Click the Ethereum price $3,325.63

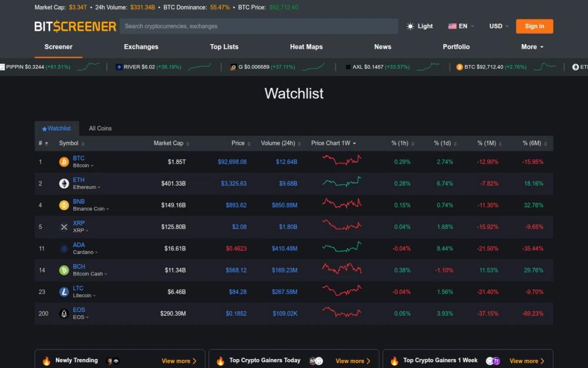pos(233,184)
